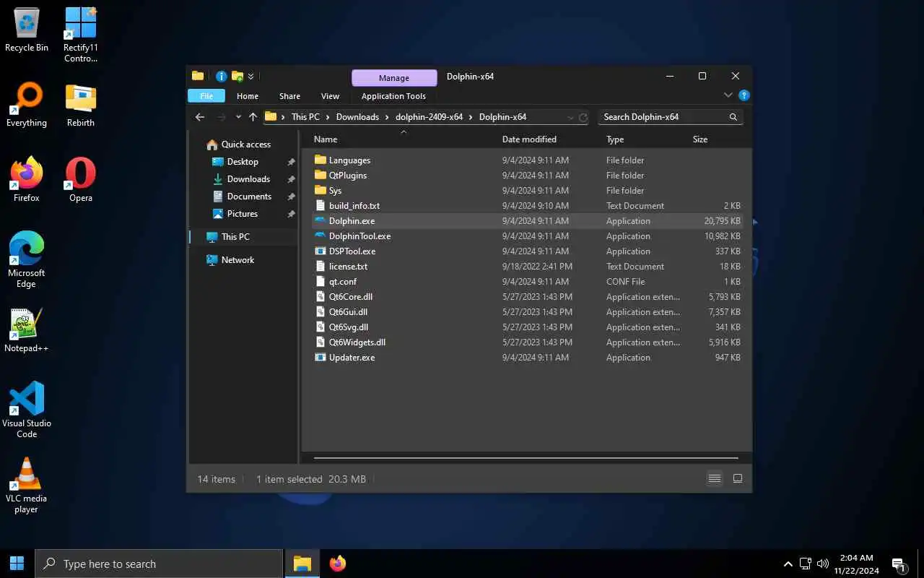Click the Firefox taskbar icon
Viewport: 924px width, 578px height.
[337, 564]
